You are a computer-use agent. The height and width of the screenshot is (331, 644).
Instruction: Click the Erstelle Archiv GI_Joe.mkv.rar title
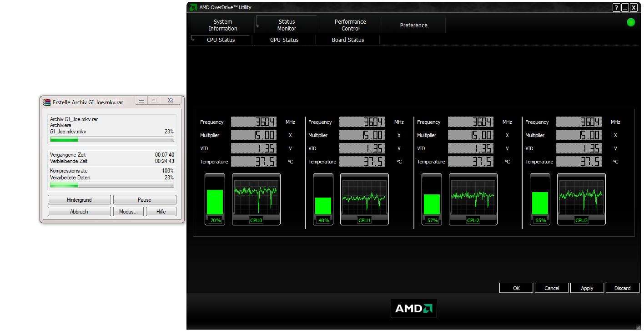point(88,102)
